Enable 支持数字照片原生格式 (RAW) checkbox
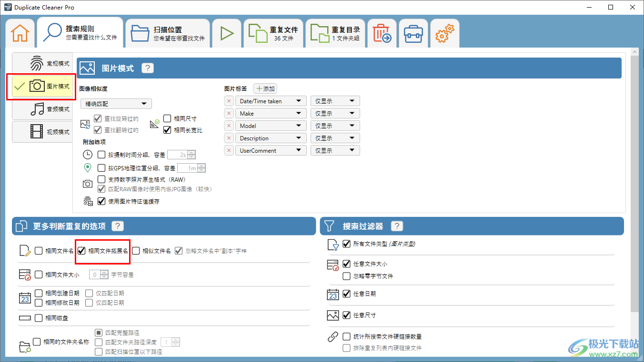Screen dimensions: 644x362 (x=101, y=179)
